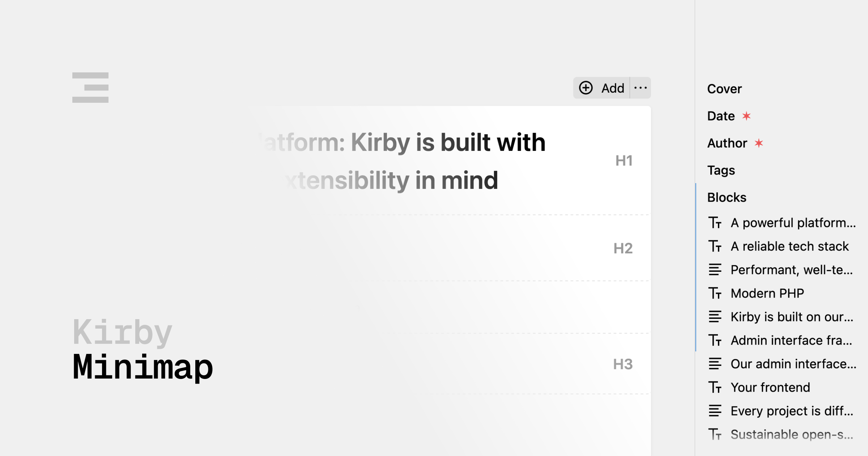The width and height of the screenshot is (868, 456).
Task: Select the Your frontend block entry
Action: (x=770, y=387)
